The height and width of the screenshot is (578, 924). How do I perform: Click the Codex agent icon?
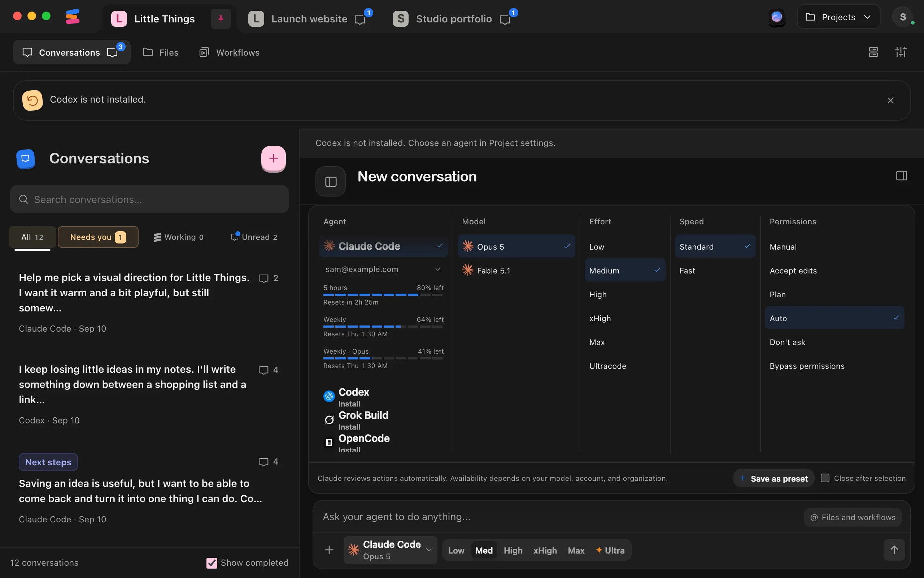[329, 396]
